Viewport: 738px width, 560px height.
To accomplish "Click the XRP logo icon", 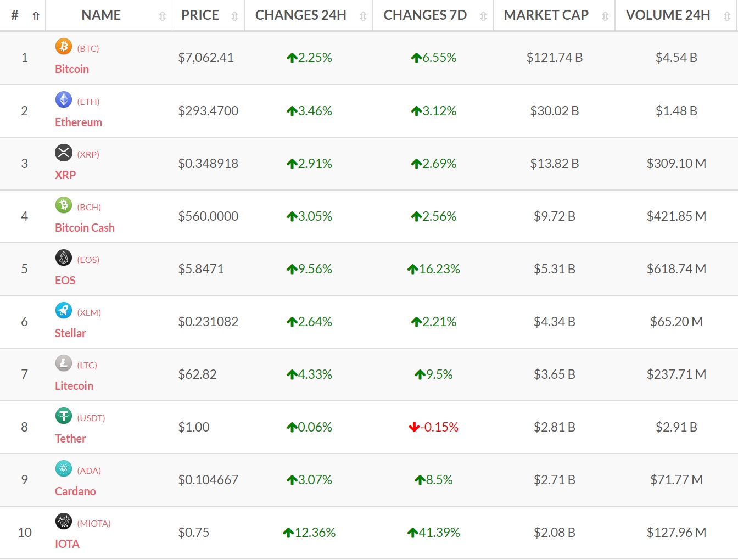I will [64, 153].
